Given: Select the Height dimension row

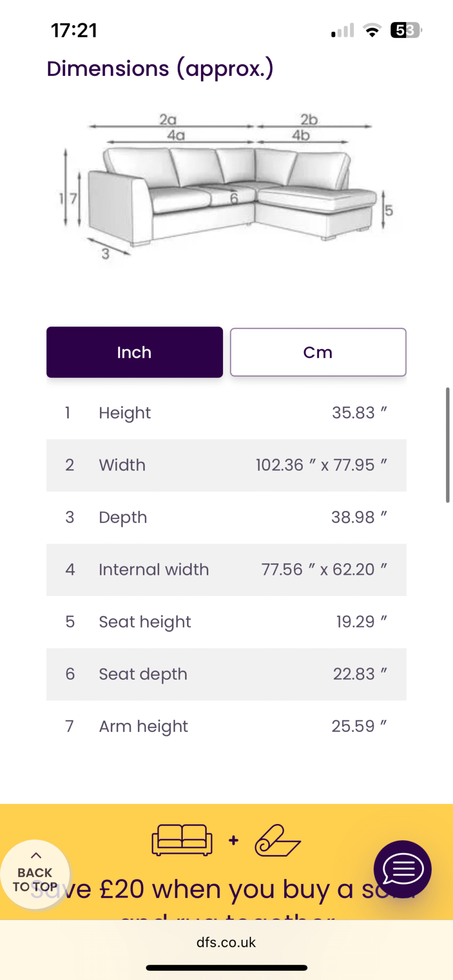Looking at the screenshot, I should (226, 413).
